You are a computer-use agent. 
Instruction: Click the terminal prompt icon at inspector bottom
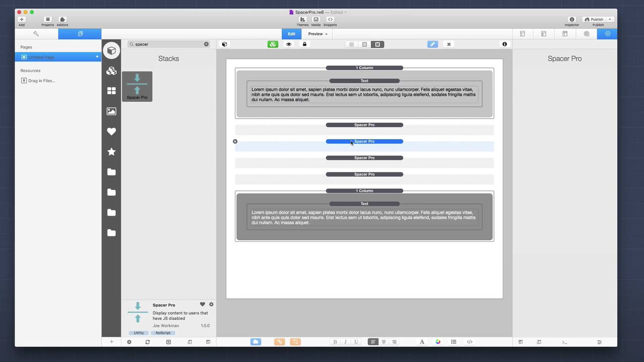(565, 342)
